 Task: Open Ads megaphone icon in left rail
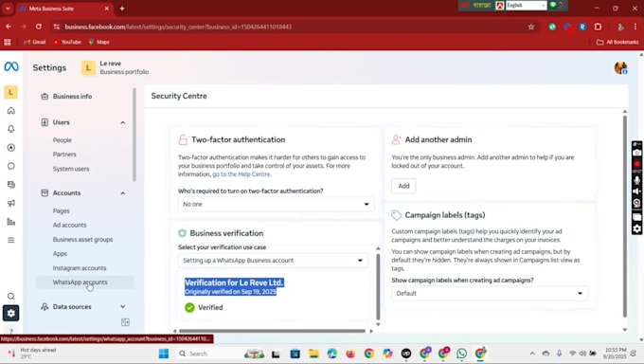click(x=11, y=203)
